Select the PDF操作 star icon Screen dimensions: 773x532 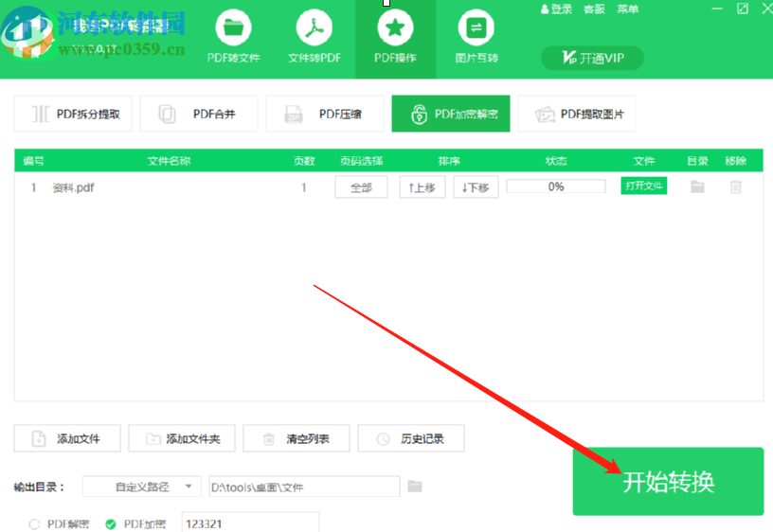click(x=395, y=27)
